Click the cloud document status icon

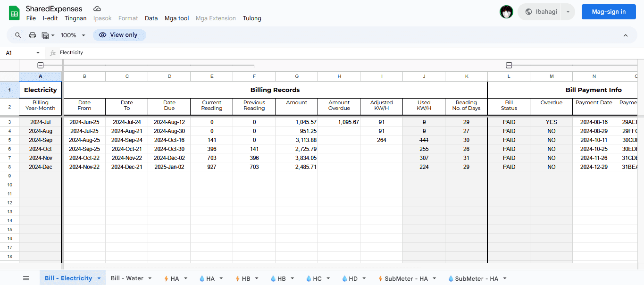(97, 9)
